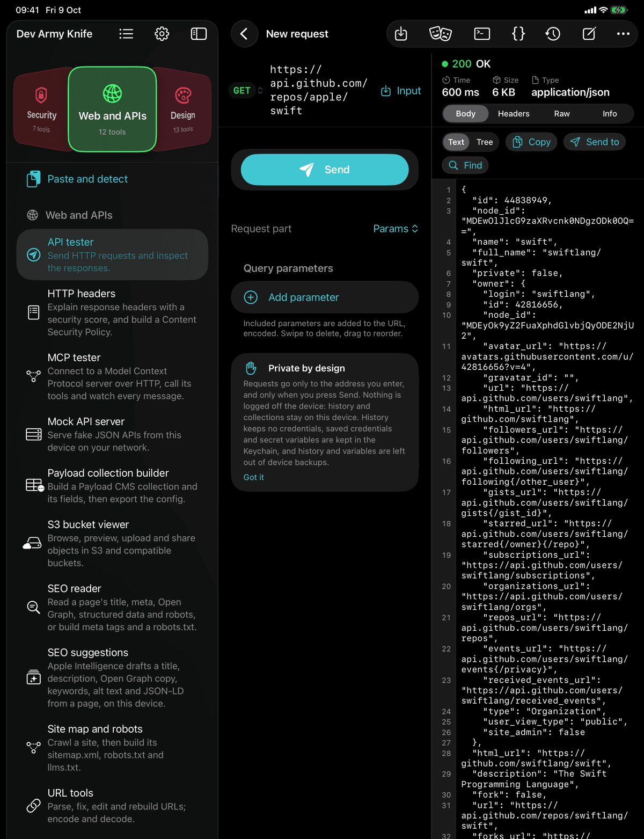This screenshot has height=839, width=644.
Task: Open the terminal console toolbar icon
Action: click(x=482, y=34)
